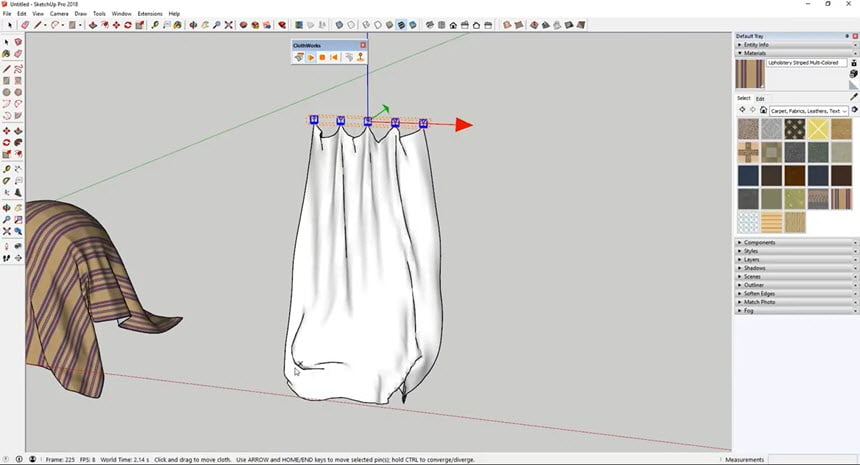Click the Sample Paint eyedropper
Viewport: 860px width, 465px height.
click(853, 97)
